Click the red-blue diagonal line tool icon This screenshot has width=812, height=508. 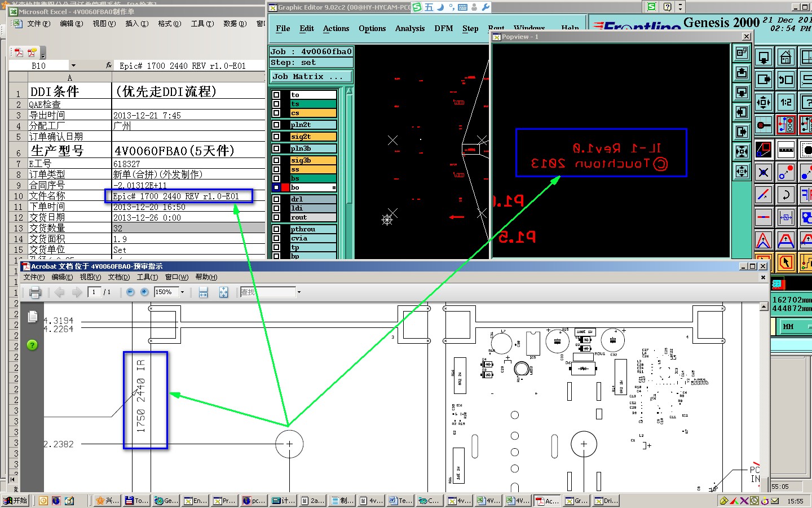click(x=764, y=195)
